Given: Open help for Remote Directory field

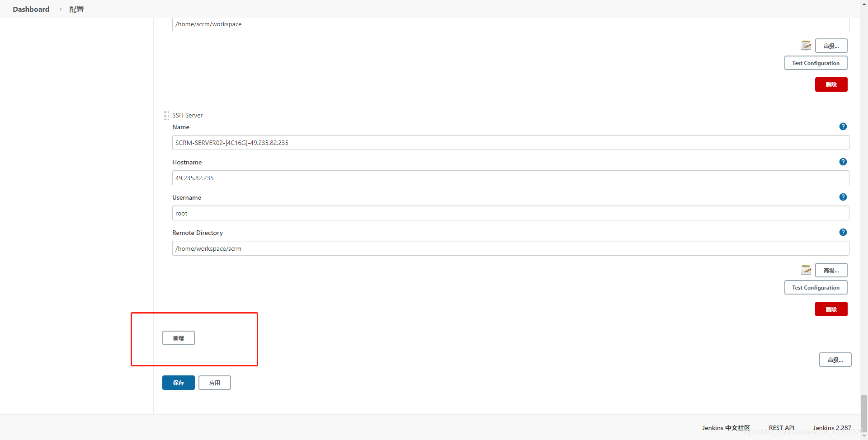Looking at the screenshot, I should [x=843, y=232].
